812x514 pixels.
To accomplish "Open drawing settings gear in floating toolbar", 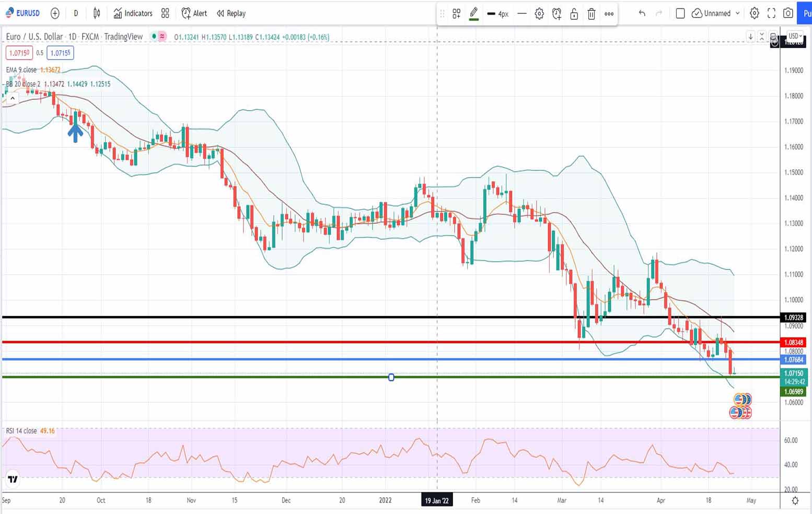I will point(539,14).
